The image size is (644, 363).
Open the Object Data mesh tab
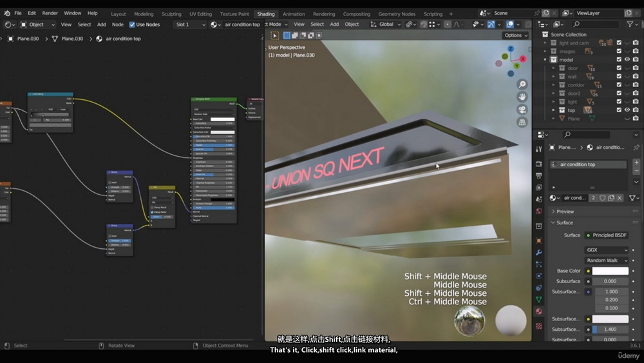coord(539,300)
